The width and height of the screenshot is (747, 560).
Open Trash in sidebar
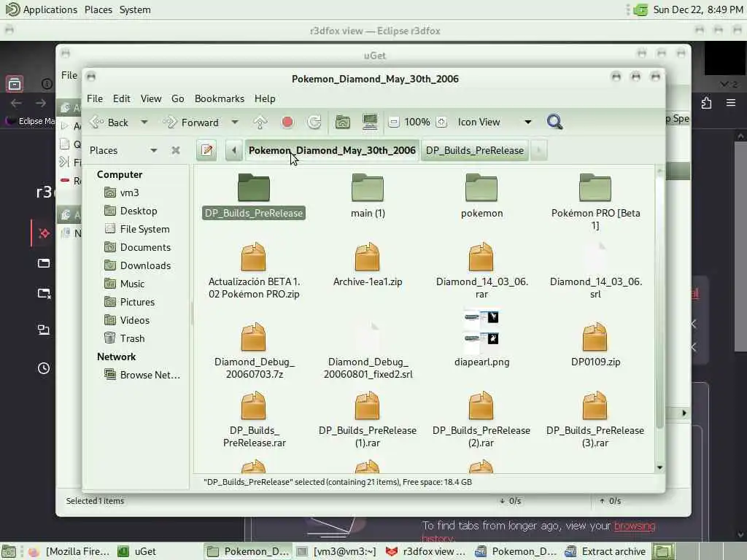[x=124, y=338]
